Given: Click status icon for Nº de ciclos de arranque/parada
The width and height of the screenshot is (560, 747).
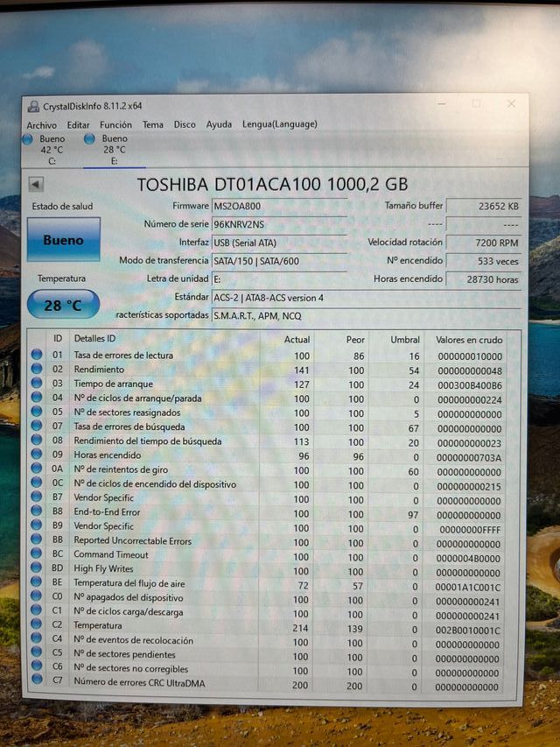Looking at the screenshot, I should (x=37, y=398).
